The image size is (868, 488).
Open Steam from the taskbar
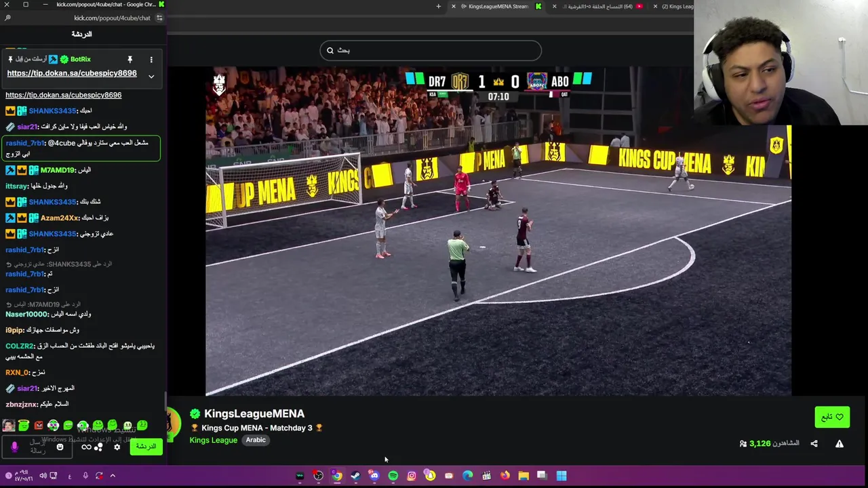click(355, 476)
